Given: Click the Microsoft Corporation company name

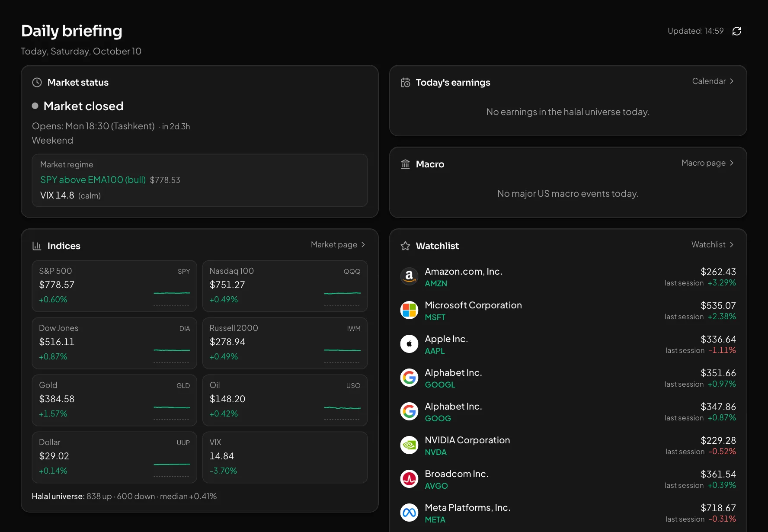Looking at the screenshot, I should (473, 305).
